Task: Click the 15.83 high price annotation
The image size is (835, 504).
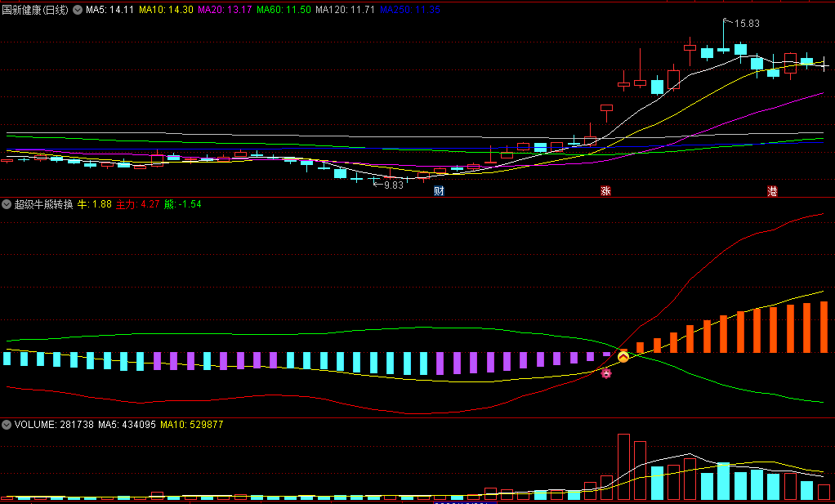Action: coord(747,24)
